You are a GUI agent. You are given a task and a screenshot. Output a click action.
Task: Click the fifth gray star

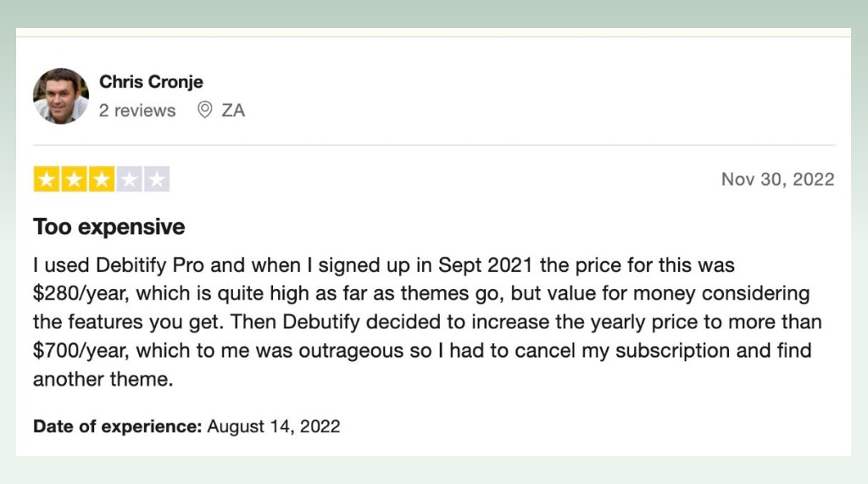pos(157,180)
